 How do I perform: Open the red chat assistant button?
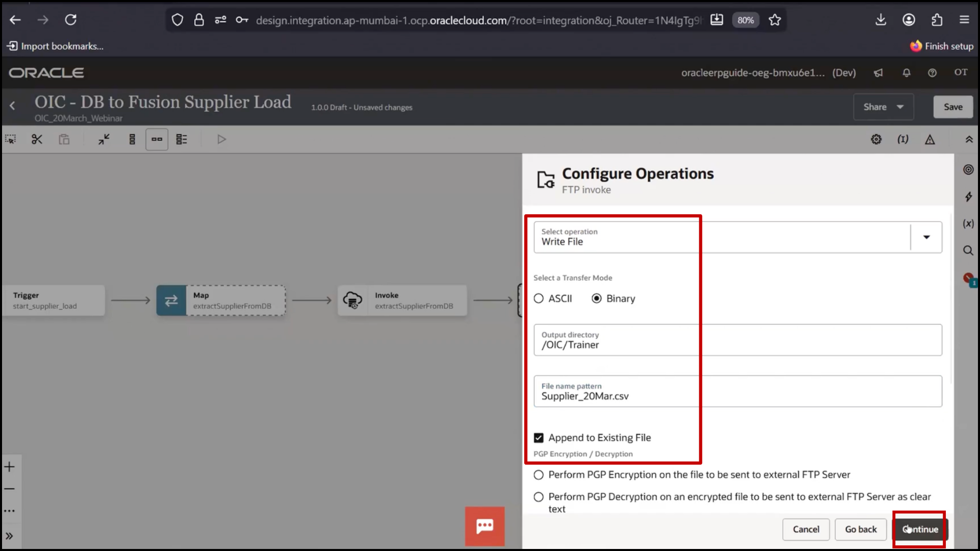point(485,526)
